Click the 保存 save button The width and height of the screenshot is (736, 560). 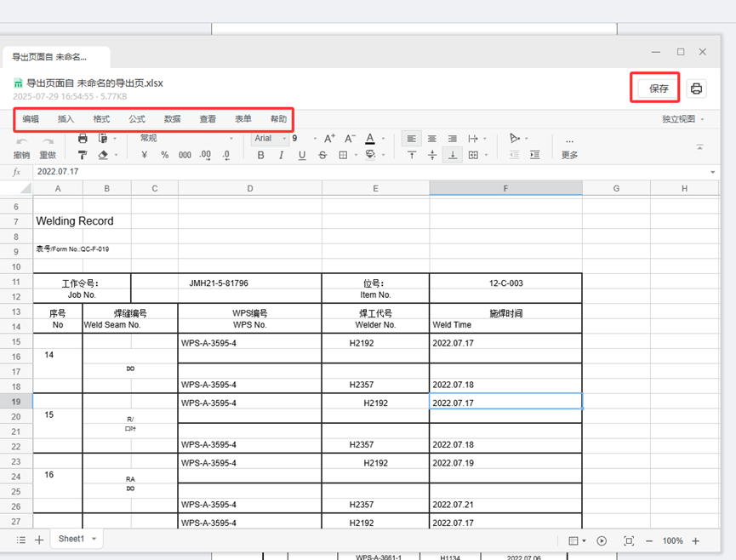point(659,89)
